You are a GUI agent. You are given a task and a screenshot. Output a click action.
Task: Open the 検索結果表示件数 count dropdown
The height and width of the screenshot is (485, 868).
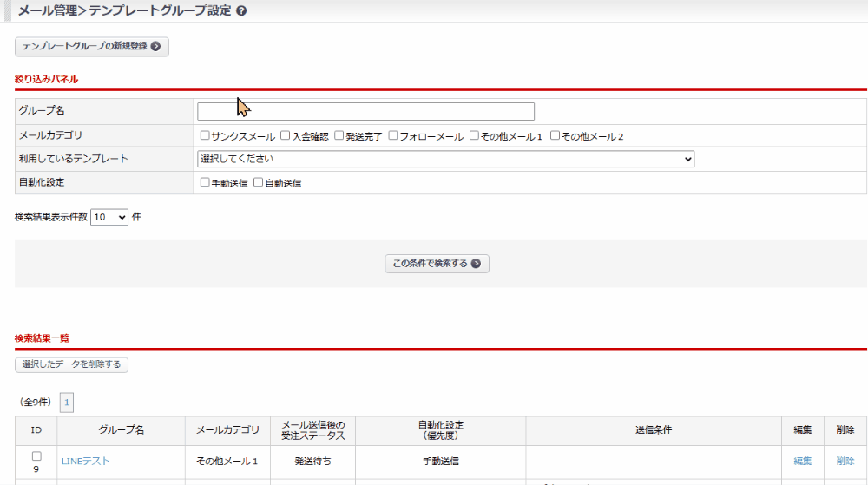(109, 217)
